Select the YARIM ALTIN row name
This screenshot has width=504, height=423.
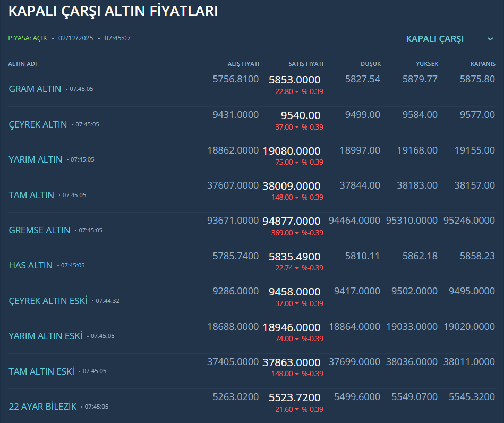(x=36, y=159)
